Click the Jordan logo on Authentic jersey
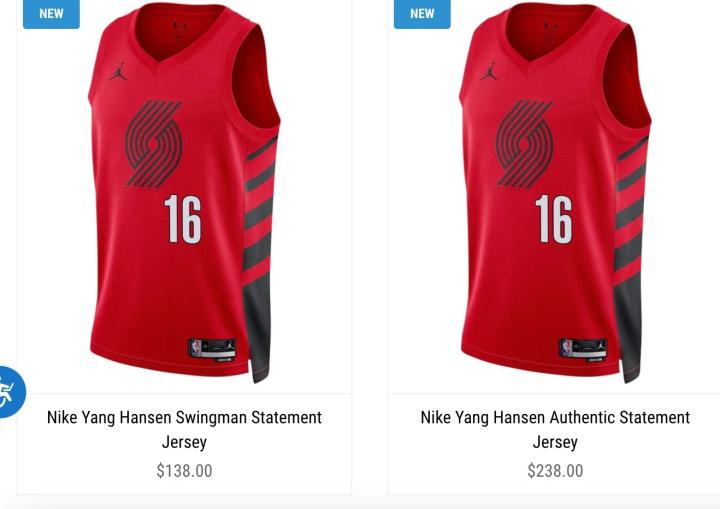The height and width of the screenshot is (509, 720). (x=489, y=72)
